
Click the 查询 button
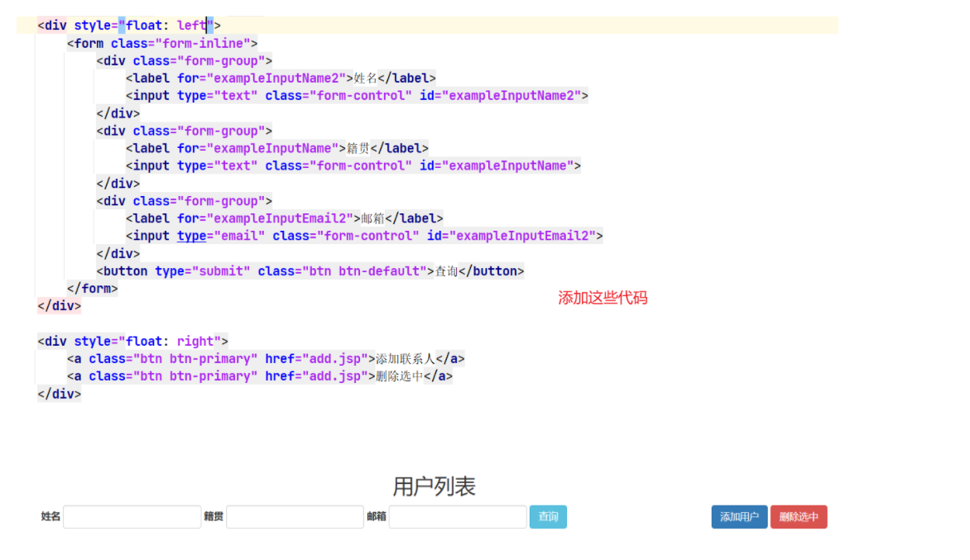tap(548, 517)
